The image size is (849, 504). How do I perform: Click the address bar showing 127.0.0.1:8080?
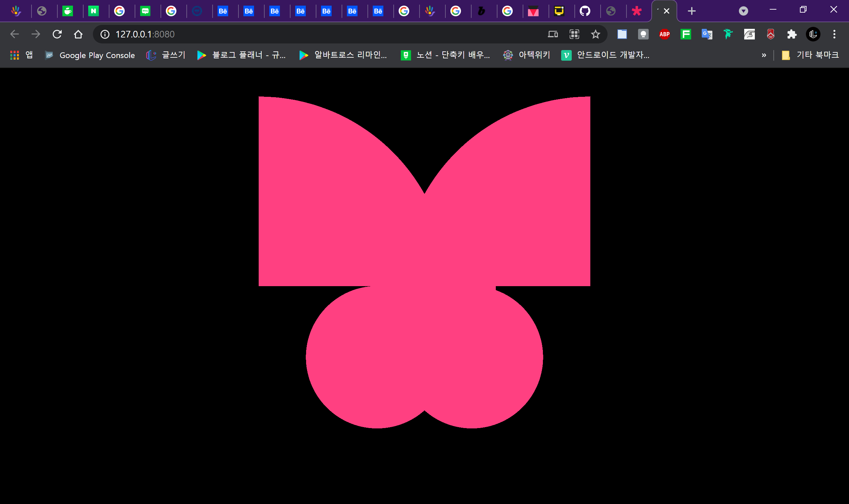pos(306,34)
